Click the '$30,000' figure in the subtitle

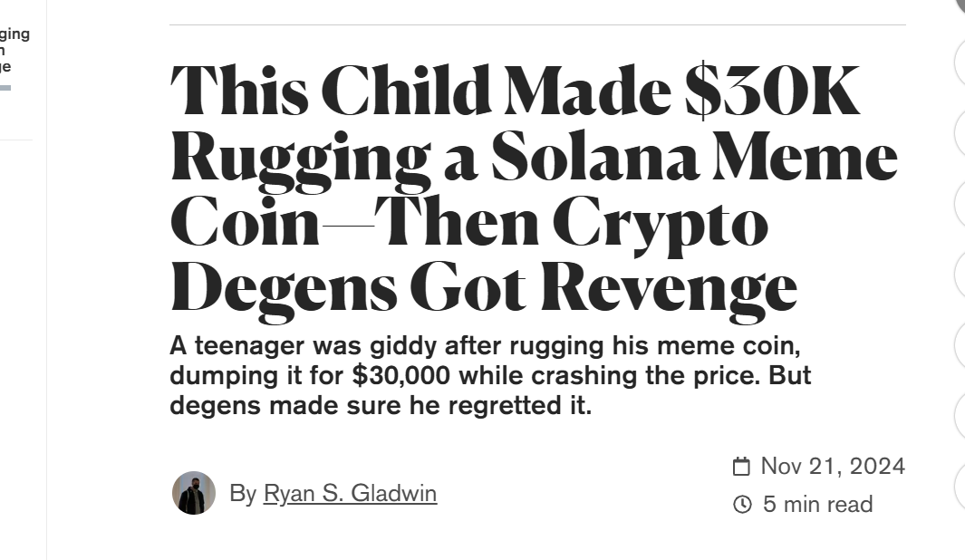400,375
